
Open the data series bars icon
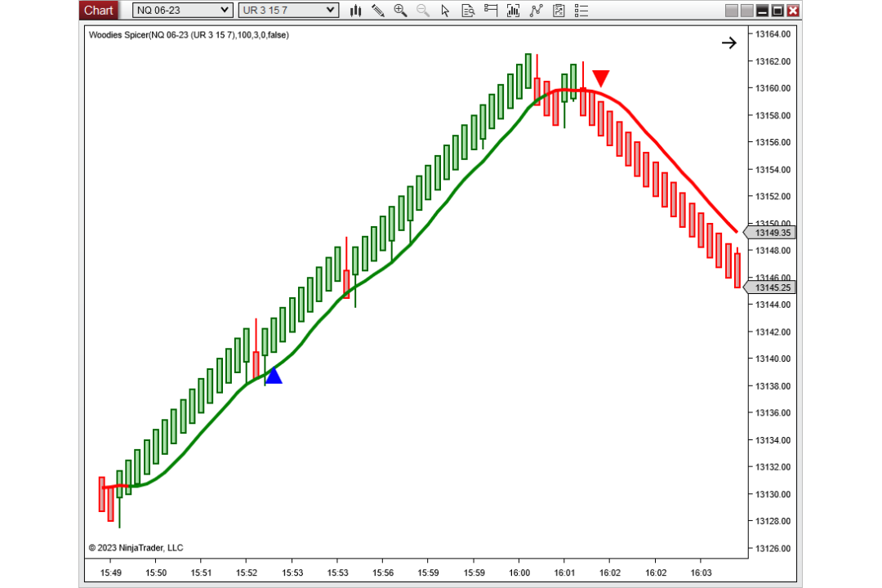(513, 11)
